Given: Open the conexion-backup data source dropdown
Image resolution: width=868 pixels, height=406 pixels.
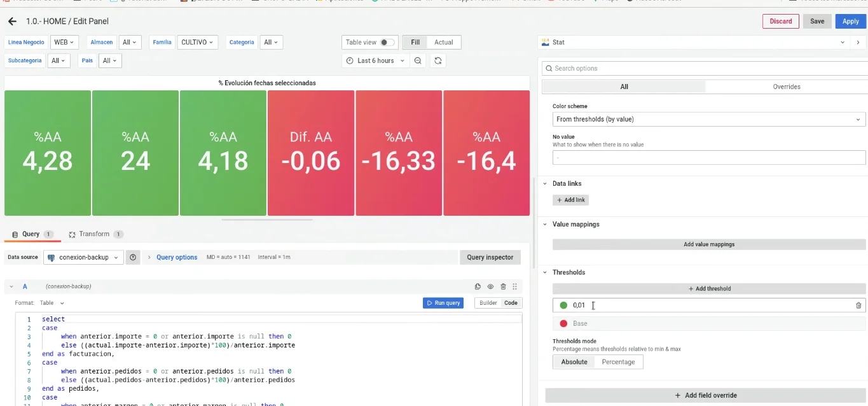Looking at the screenshot, I should point(84,258).
